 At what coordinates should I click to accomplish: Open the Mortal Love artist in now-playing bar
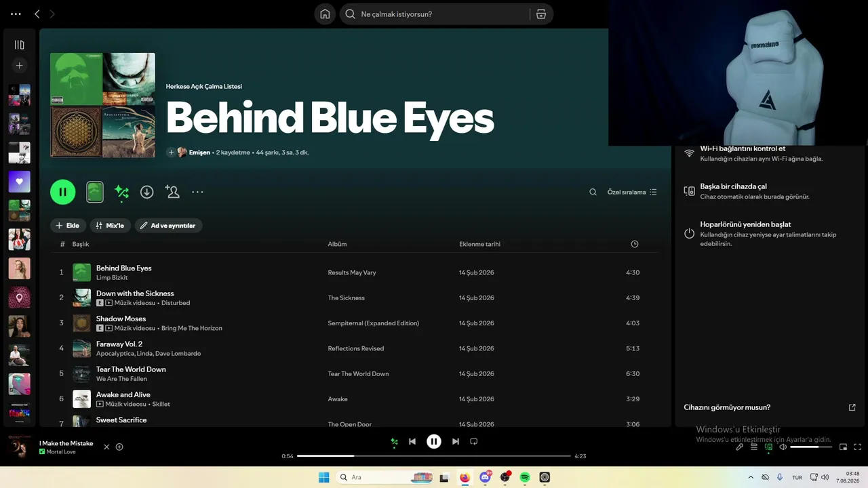coord(61,452)
